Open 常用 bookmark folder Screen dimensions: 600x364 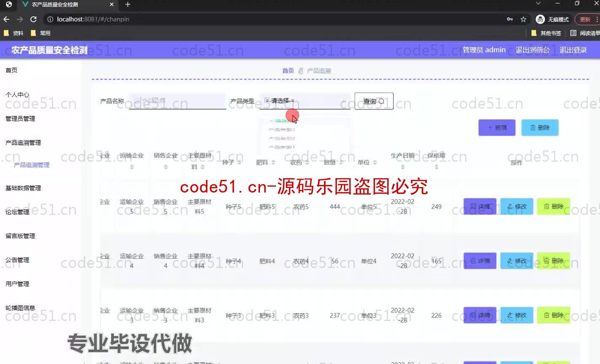coord(41,33)
